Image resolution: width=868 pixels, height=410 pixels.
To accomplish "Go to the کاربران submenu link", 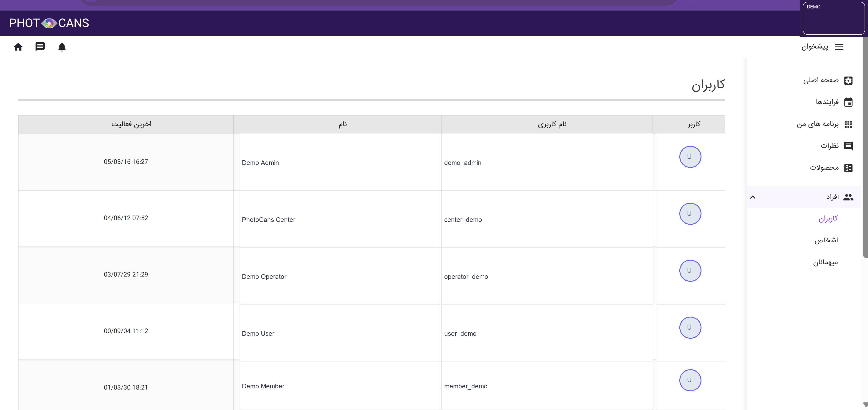I will [828, 219].
